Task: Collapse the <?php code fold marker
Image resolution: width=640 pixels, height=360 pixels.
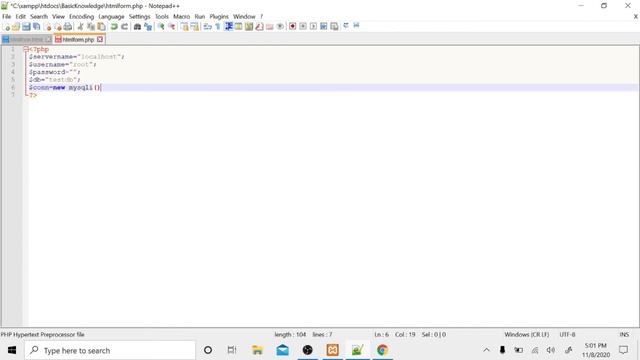Action: pos(26,49)
